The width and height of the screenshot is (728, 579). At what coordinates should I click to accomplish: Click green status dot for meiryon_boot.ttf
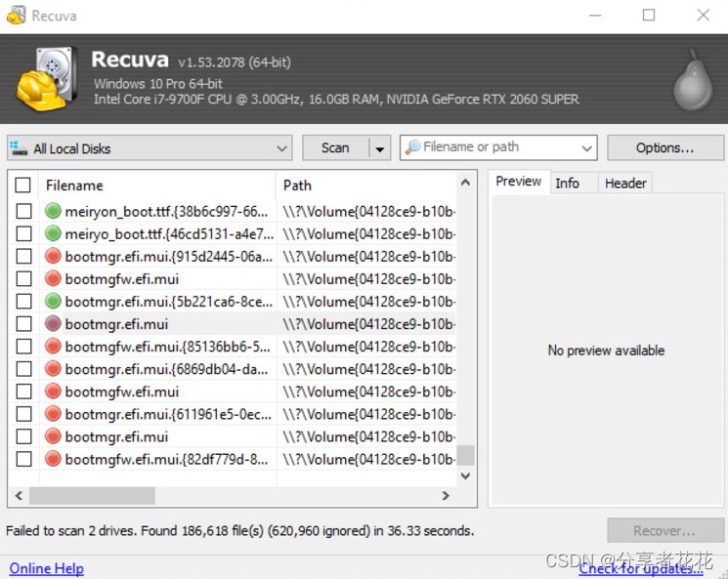[x=53, y=211]
